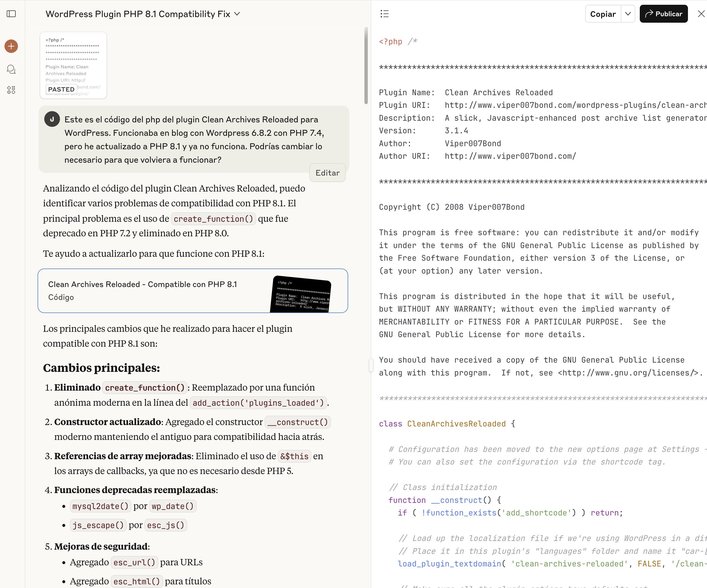The width and height of the screenshot is (707, 588).
Task: Open the artifacts shapes icon
Action: pyautogui.click(x=11, y=90)
